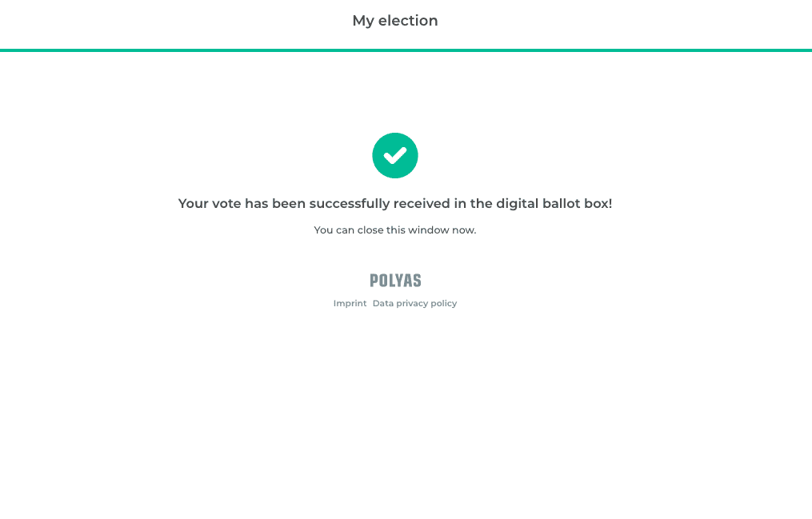Click the green success checkmark icon

395,155
